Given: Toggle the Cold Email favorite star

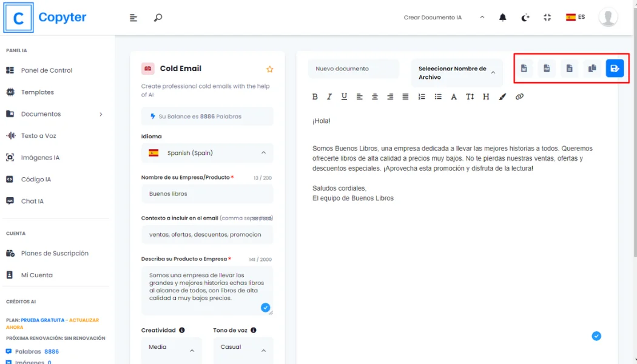Looking at the screenshot, I should click(270, 69).
